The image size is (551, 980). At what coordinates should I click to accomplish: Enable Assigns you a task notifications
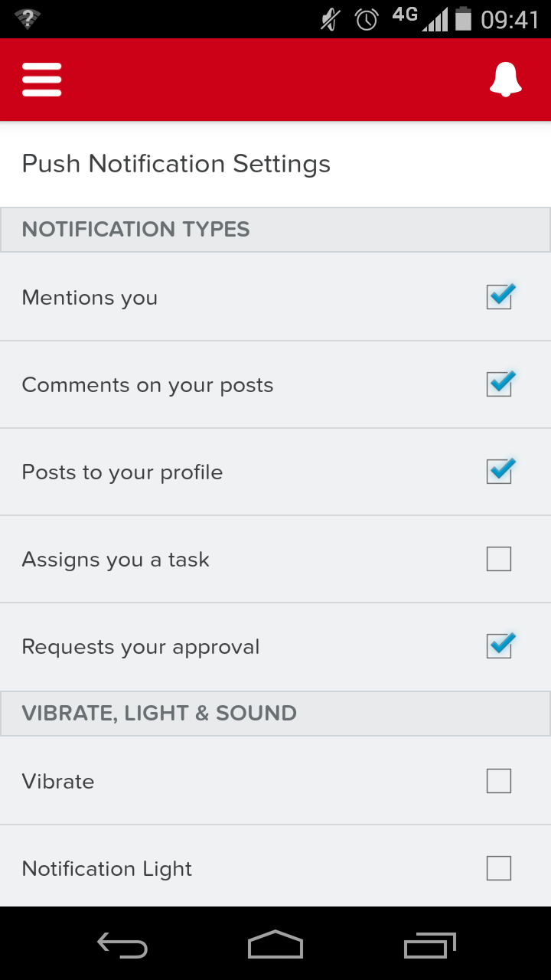pos(499,560)
